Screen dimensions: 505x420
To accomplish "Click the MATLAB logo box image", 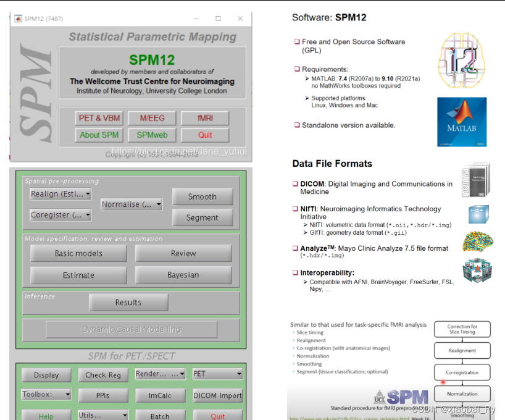I will click(462, 122).
